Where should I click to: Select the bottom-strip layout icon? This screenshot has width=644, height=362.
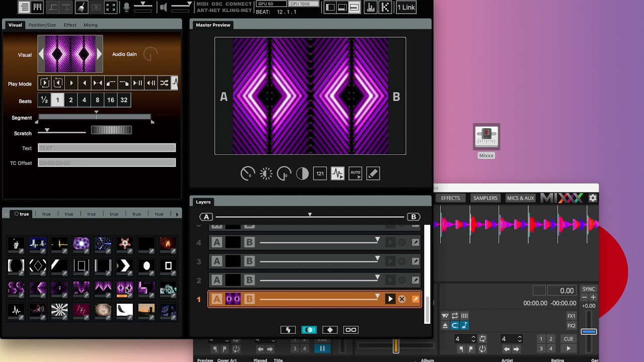[x=354, y=7]
